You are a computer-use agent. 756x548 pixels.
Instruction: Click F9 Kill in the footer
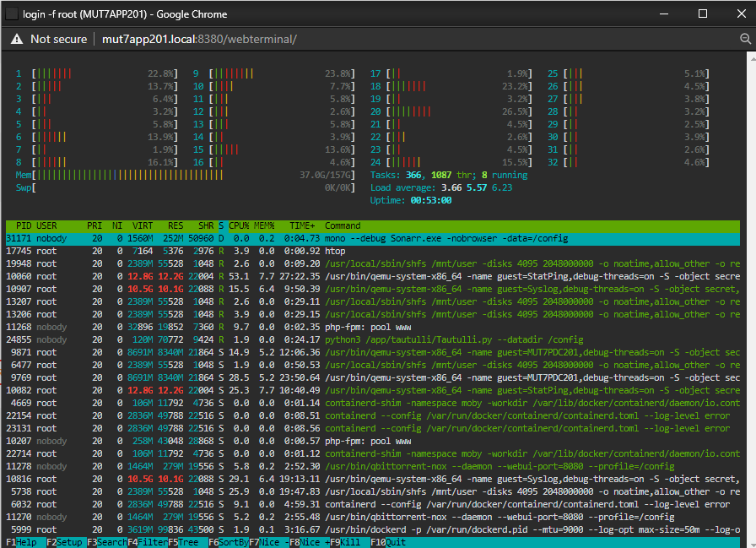click(345, 542)
